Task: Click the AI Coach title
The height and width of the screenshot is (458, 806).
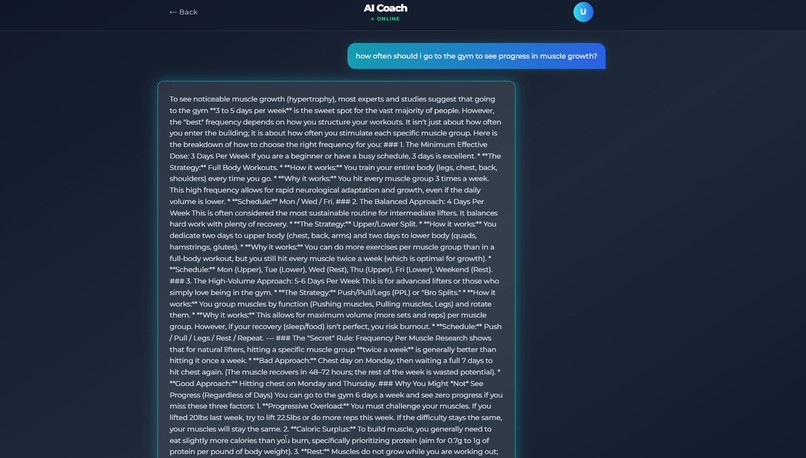Action: click(x=386, y=8)
